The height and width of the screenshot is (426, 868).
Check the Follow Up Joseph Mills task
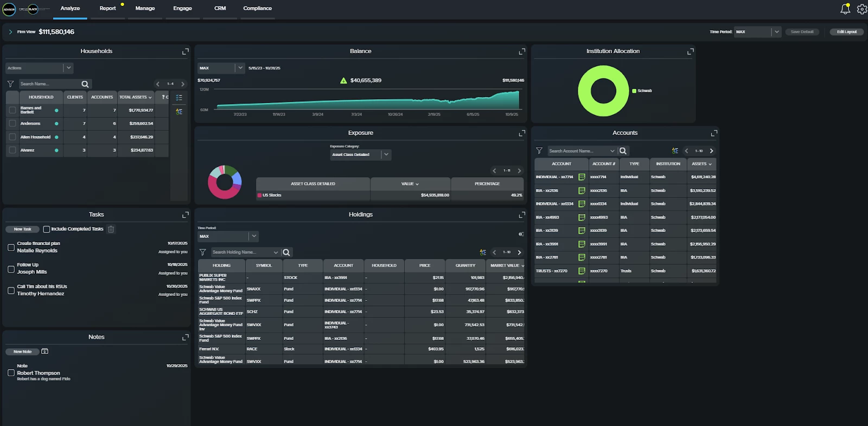11,269
